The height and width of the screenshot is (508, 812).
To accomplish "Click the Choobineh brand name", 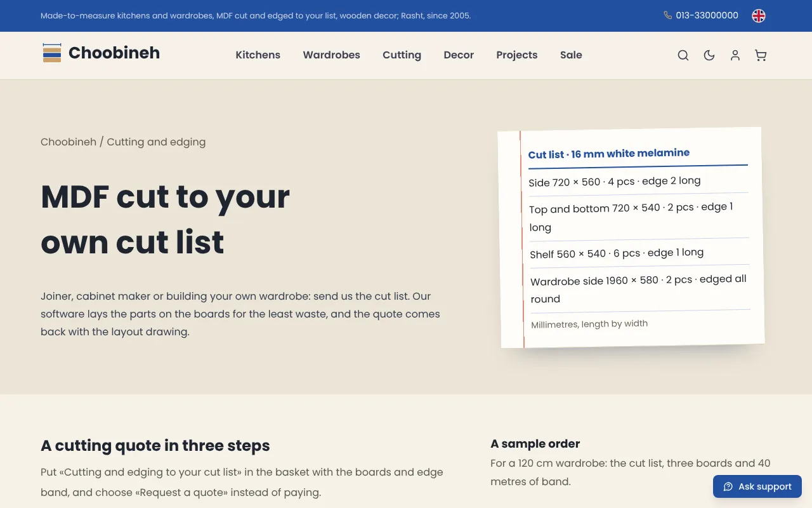I will click(114, 53).
